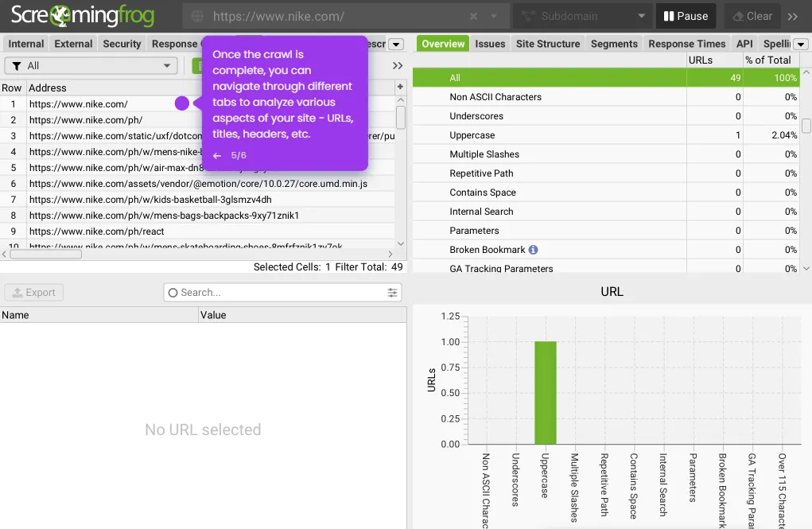
Task: Clear the crawl data
Action: click(752, 16)
